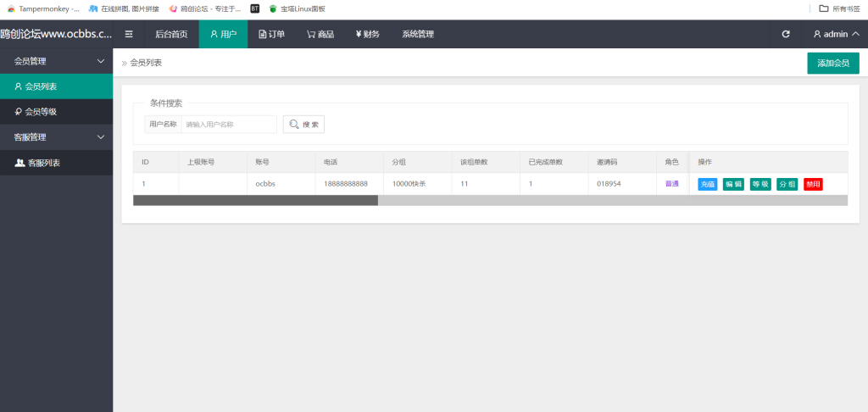Open the 后台首页 tab
Viewport: 868px width, 412px height.
pyautogui.click(x=171, y=34)
